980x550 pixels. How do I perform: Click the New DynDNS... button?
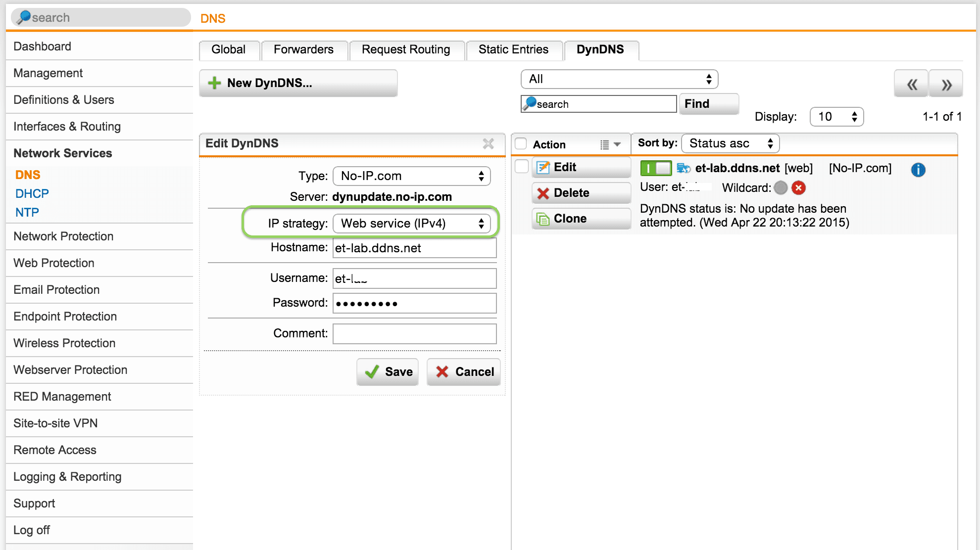pos(298,83)
